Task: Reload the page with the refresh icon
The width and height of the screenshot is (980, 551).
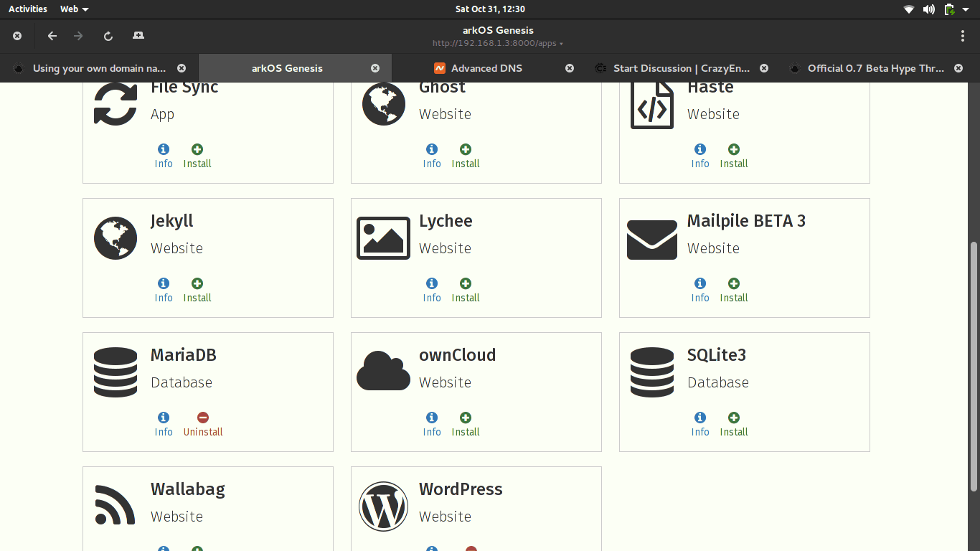Action: pyautogui.click(x=108, y=36)
